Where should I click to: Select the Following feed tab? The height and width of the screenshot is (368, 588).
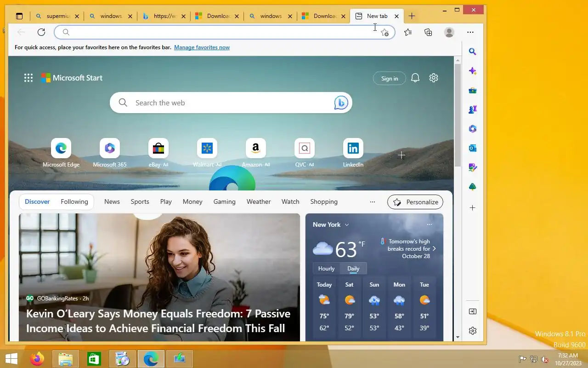tap(74, 201)
